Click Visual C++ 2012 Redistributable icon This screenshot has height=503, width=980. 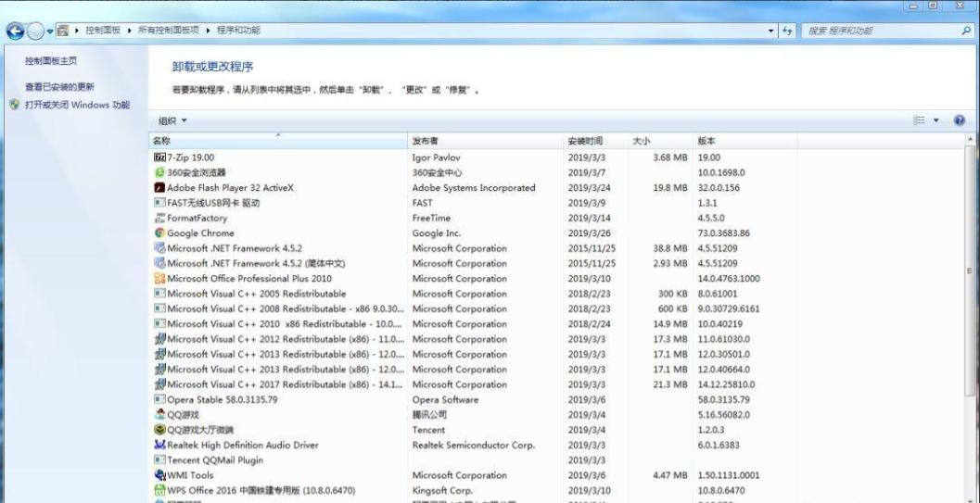coord(159,339)
